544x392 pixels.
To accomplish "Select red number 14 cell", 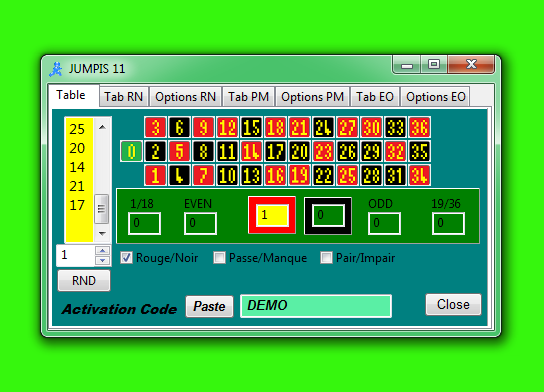I will pos(251,151).
